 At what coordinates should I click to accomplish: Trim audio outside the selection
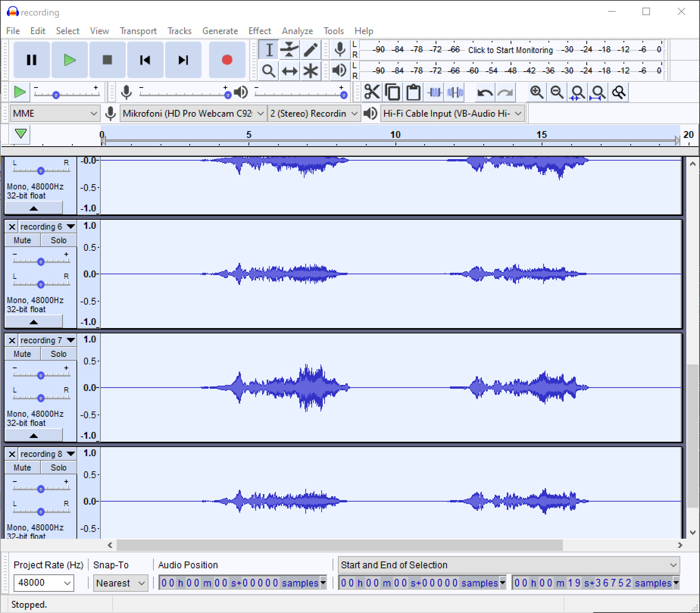pyautogui.click(x=434, y=92)
